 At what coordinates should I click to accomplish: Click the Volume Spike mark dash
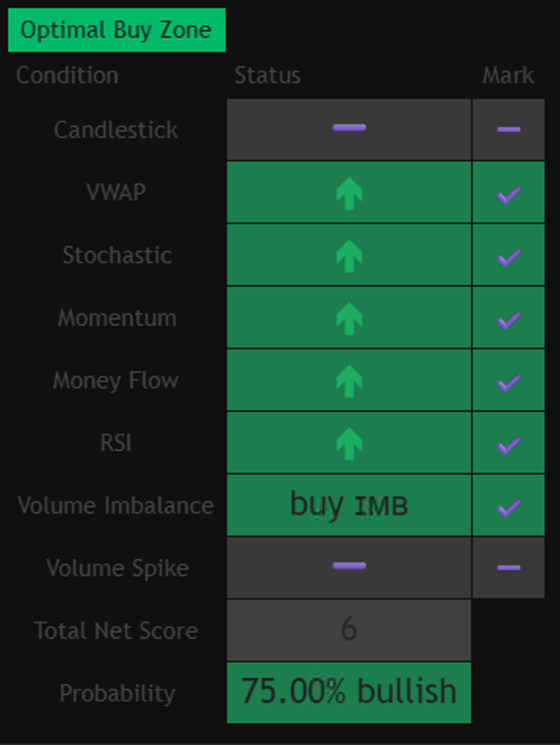(508, 568)
